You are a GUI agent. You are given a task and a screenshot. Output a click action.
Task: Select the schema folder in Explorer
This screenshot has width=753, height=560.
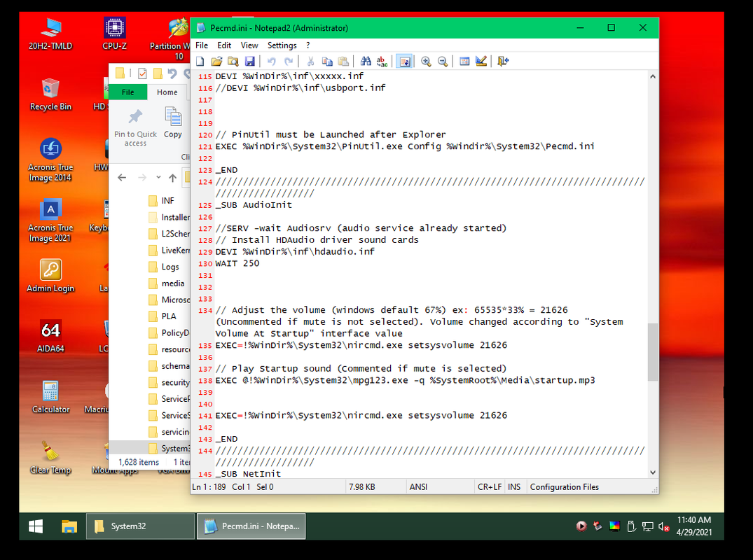[x=169, y=365]
